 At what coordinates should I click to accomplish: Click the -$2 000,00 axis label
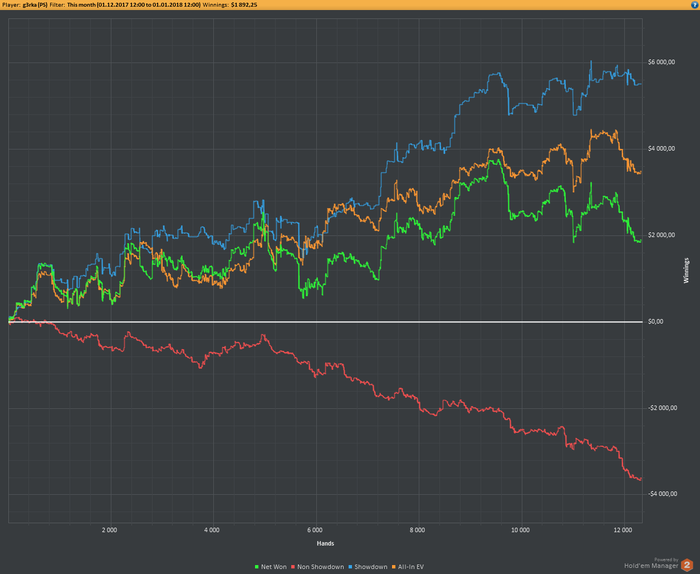click(x=662, y=408)
